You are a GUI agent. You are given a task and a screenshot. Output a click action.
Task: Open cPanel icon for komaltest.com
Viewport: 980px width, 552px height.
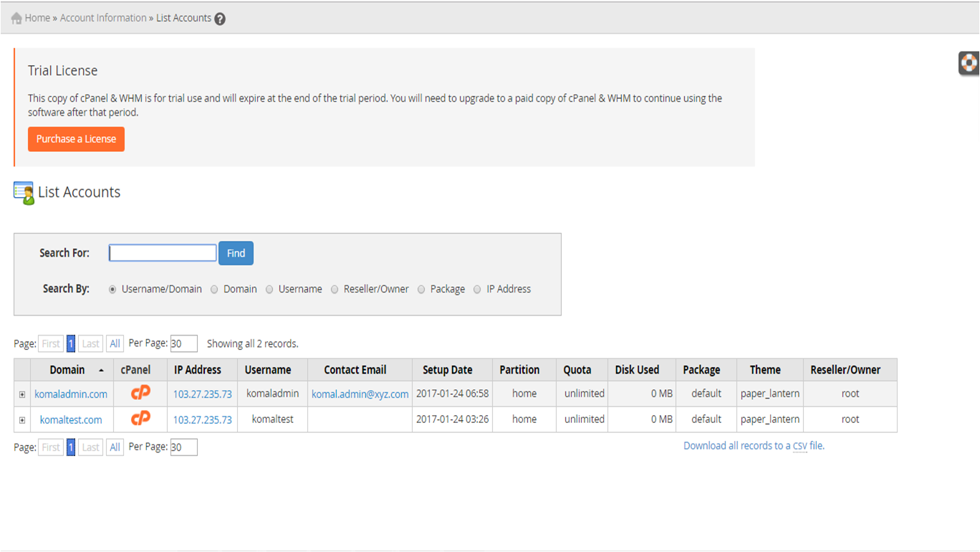click(x=141, y=419)
